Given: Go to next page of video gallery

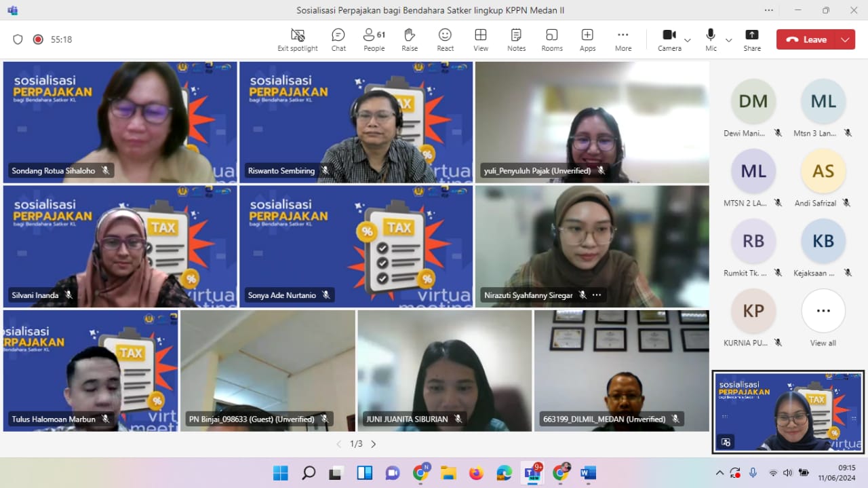Looking at the screenshot, I should (x=374, y=444).
